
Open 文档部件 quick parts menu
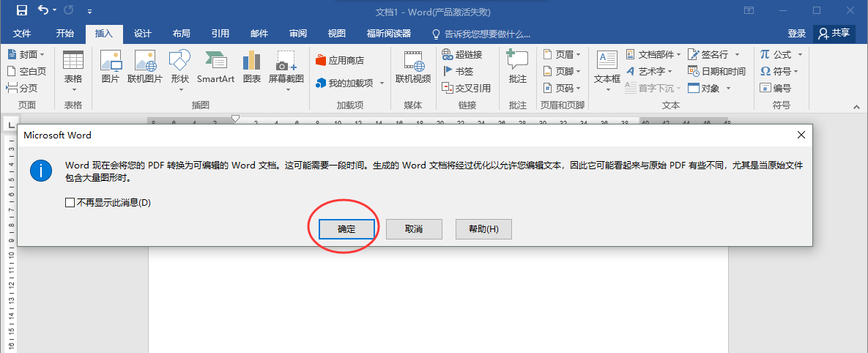[x=653, y=54]
